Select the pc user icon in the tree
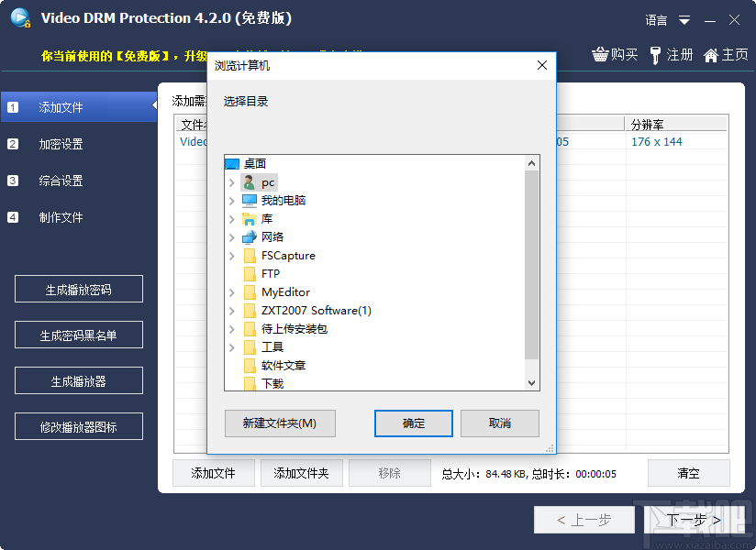The height and width of the screenshot is (550, 756). pyautogui.click(x=248, y=181)
